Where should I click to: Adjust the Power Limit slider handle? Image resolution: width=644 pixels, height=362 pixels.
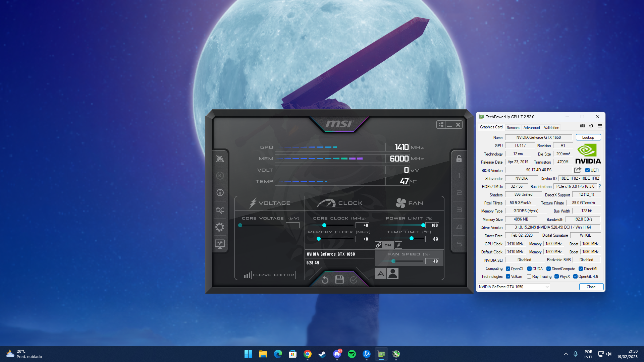423,225
